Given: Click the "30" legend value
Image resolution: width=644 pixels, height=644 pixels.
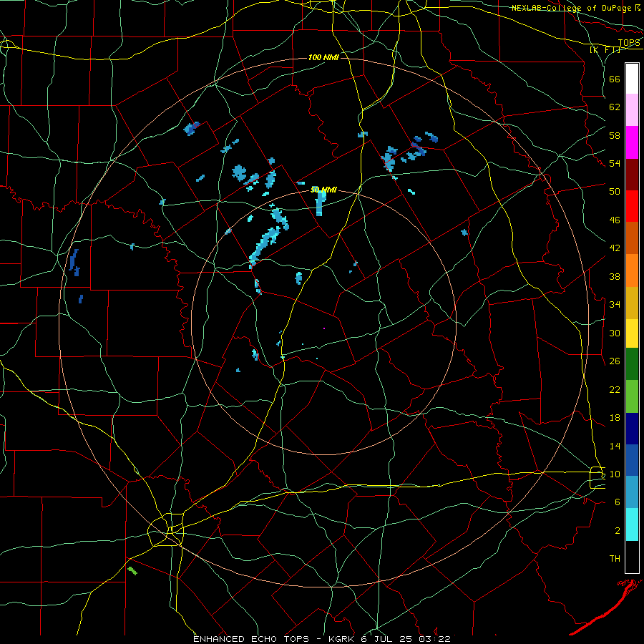Looking at the screenshot, I should pyautogui.click(x=615, y=333).
